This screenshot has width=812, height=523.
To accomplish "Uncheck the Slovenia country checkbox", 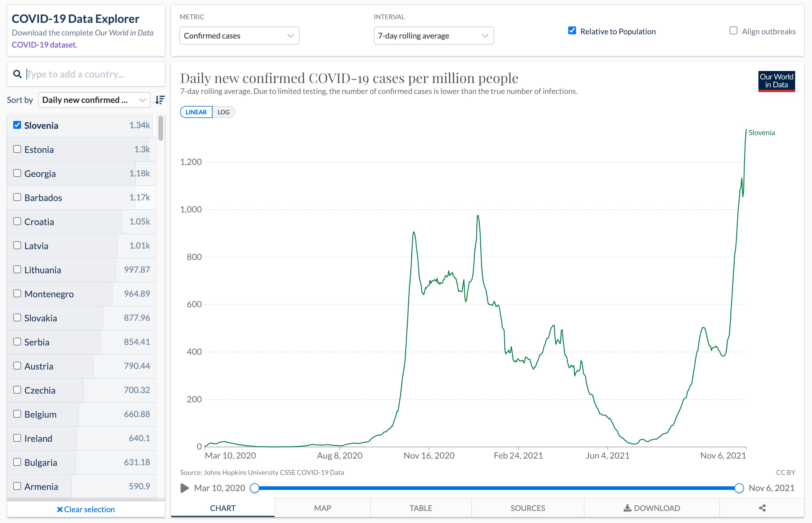I will click(x=17, y=125).
